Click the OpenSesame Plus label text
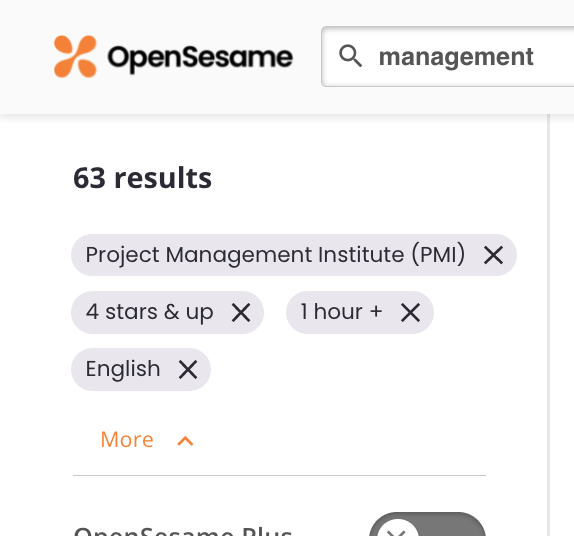Screen dimensions: 574x536 [x=183, y=531]
